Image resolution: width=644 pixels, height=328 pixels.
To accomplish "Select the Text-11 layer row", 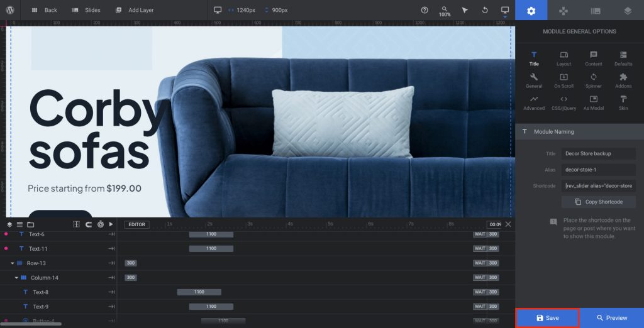I will pyautogui.click(x=58, y=249).
